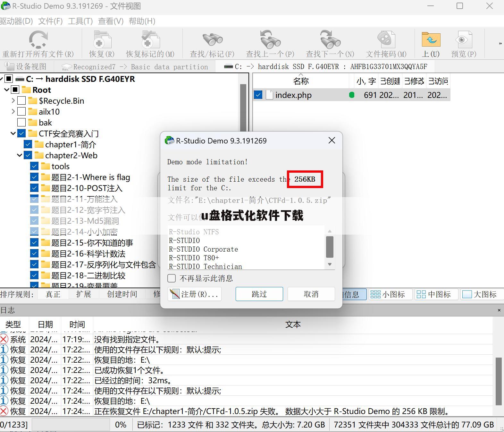Switch to Recognized7 Basic data partition tab
This screenshot has width=504, height=432.
coord(135,66)
